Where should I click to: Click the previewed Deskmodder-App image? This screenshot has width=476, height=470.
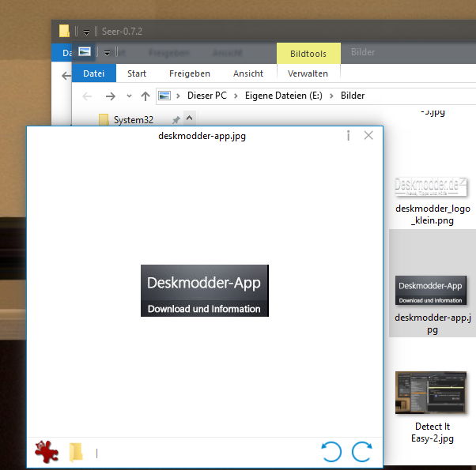pyautogui.click(x=205, y=291)
